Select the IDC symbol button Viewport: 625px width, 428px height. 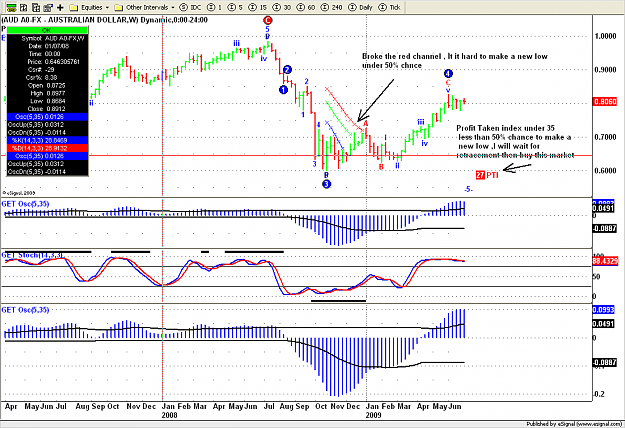[x=191, y=7]
